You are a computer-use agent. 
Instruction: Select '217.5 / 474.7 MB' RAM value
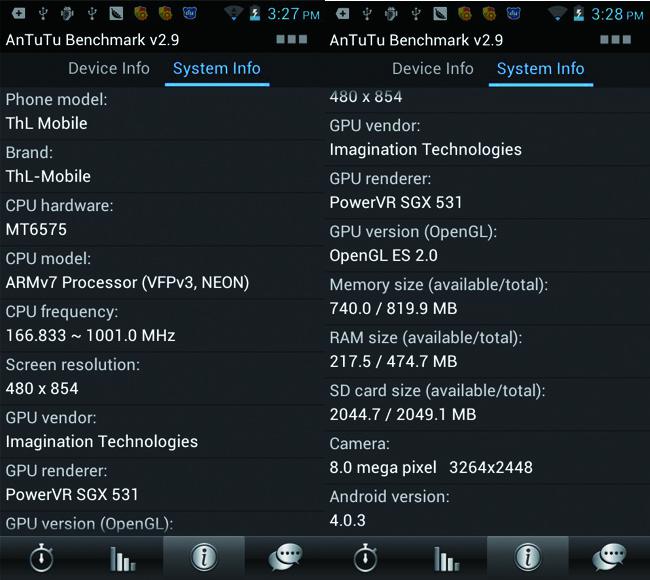point(393,362)
